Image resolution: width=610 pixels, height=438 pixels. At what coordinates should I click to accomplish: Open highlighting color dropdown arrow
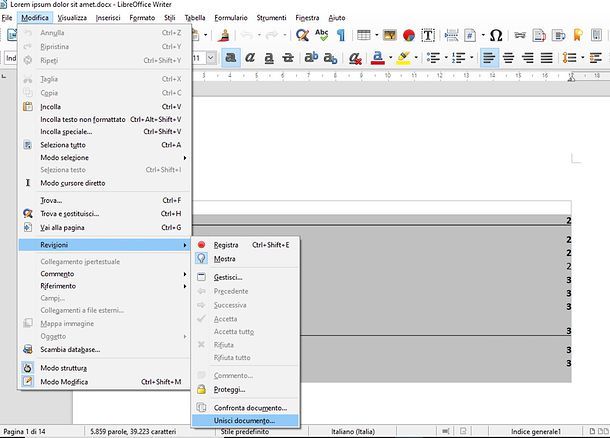(416, 58)
